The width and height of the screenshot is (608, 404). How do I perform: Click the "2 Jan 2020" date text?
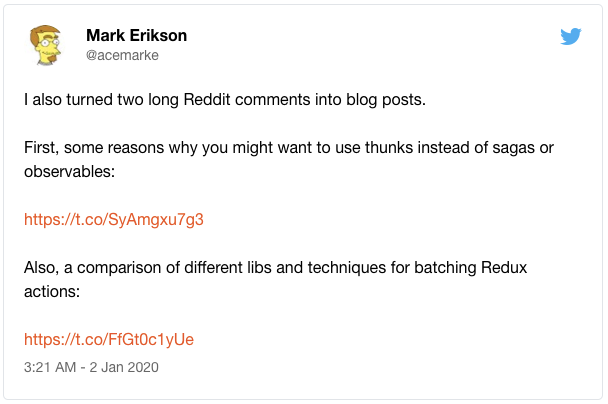[x=124, y=367]
